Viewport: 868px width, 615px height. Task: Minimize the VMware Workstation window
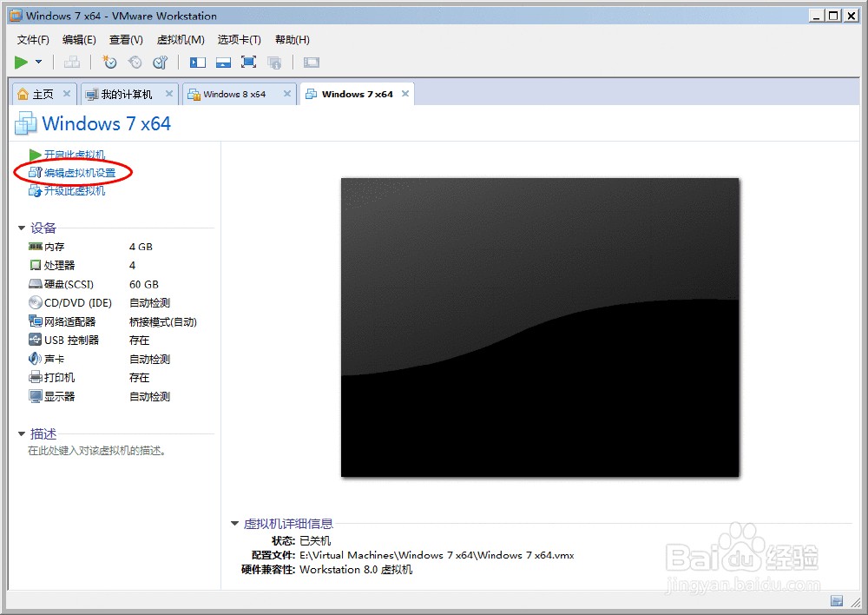pos(816,16)
